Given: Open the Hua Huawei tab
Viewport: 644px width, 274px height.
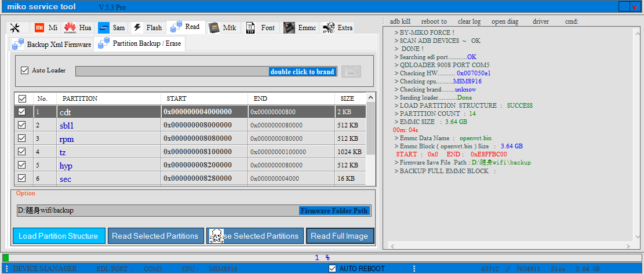Looking at the screenshot, I should click(x=78, y=27).
